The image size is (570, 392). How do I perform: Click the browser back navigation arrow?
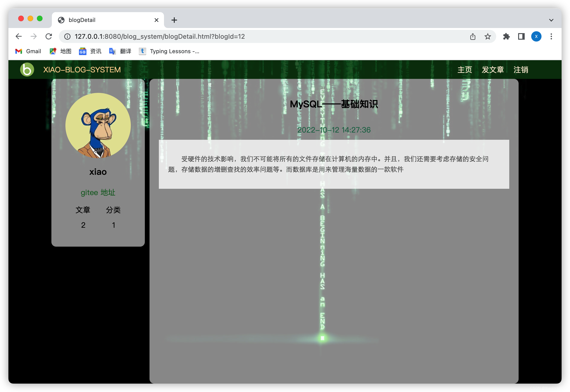[19, 36]
